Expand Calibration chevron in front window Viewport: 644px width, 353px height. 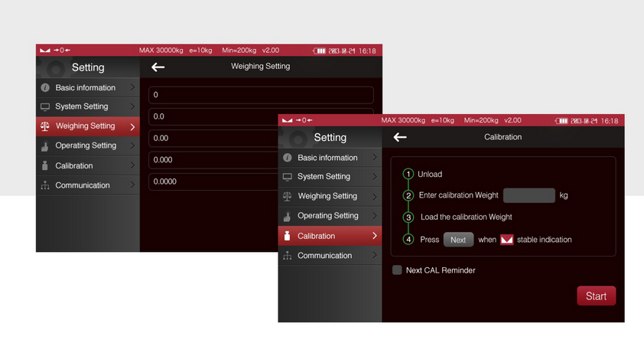(374, 236)
